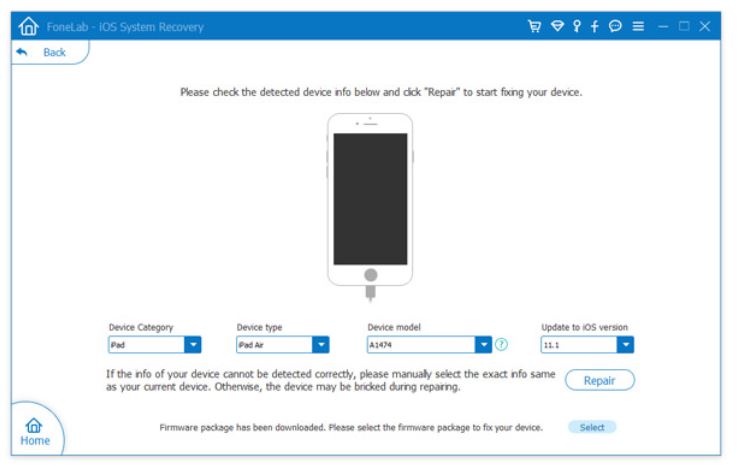Click the 'Update to iOS version' label

tap(584, 327)
